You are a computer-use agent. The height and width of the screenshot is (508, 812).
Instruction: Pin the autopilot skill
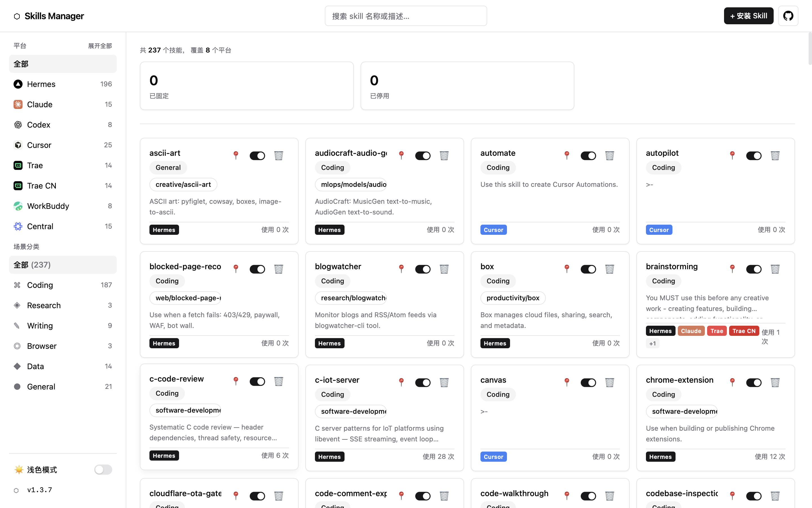coord(732,155)
